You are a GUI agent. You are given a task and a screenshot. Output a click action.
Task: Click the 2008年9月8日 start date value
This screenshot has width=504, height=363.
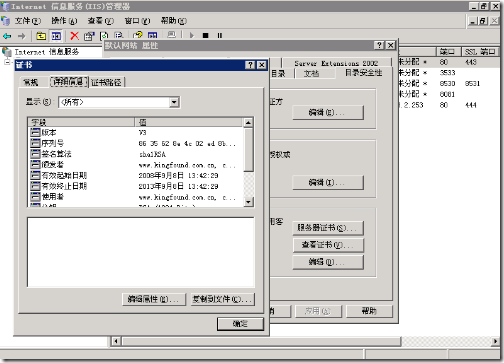pyautogui.click(x=178, y=175)
